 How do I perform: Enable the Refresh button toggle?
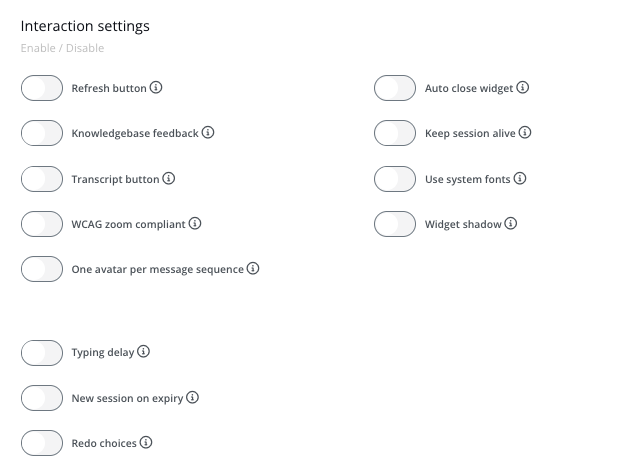point(42,88)
